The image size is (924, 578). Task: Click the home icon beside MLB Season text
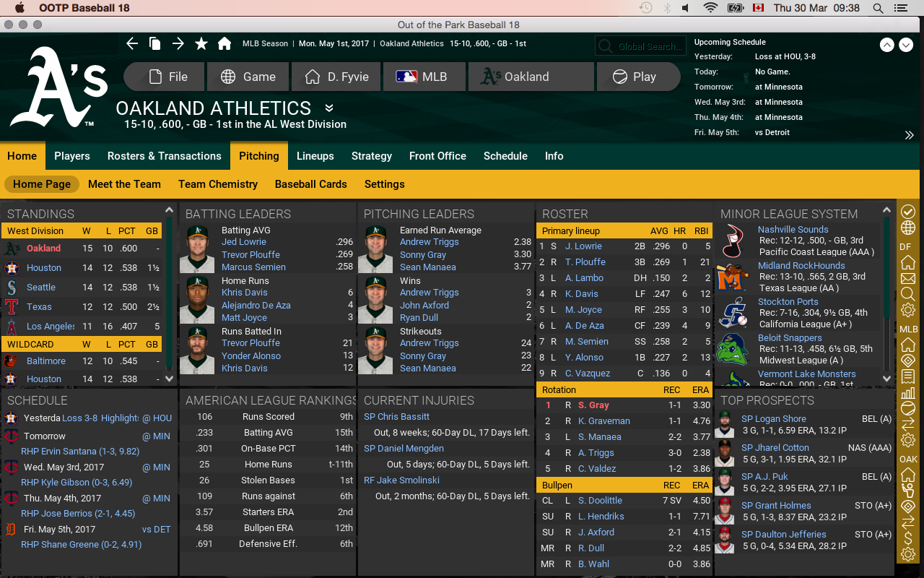225,43
